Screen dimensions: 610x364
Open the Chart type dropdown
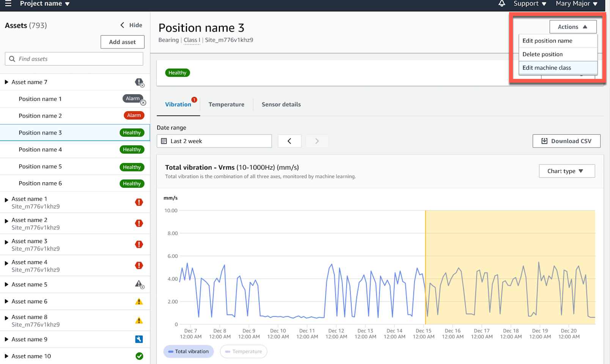(x=567, y=171)
